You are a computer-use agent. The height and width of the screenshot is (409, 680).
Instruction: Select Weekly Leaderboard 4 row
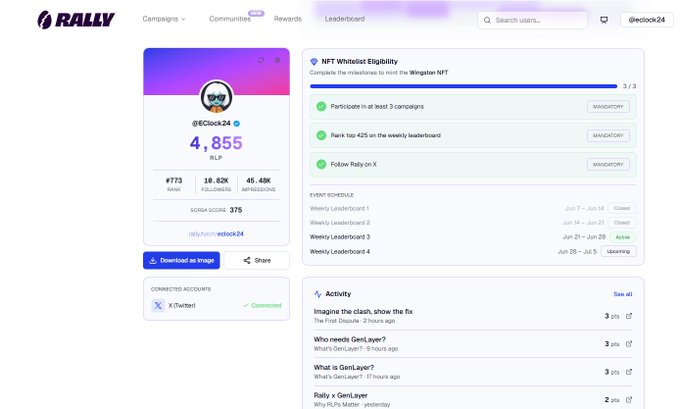473,252
